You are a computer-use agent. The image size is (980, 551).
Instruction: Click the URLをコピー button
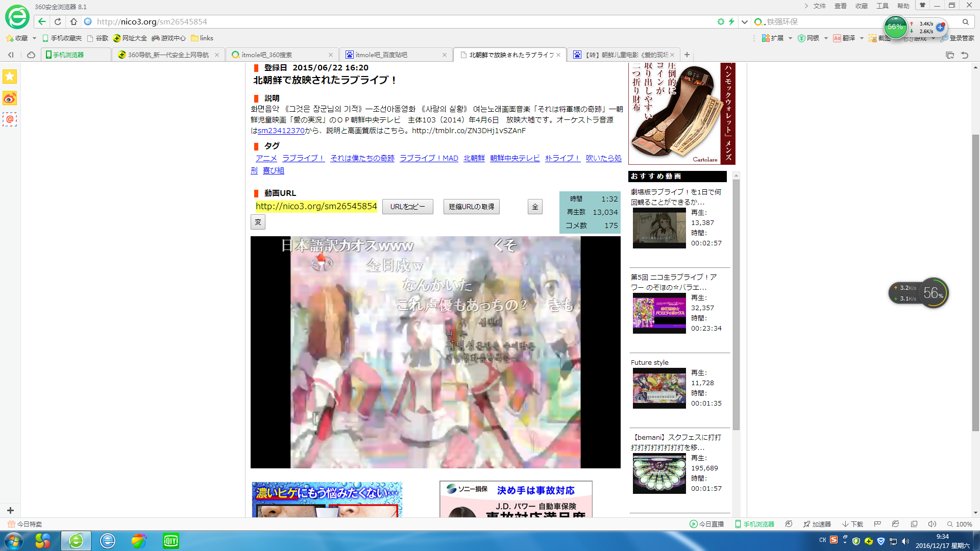point(407,207)
